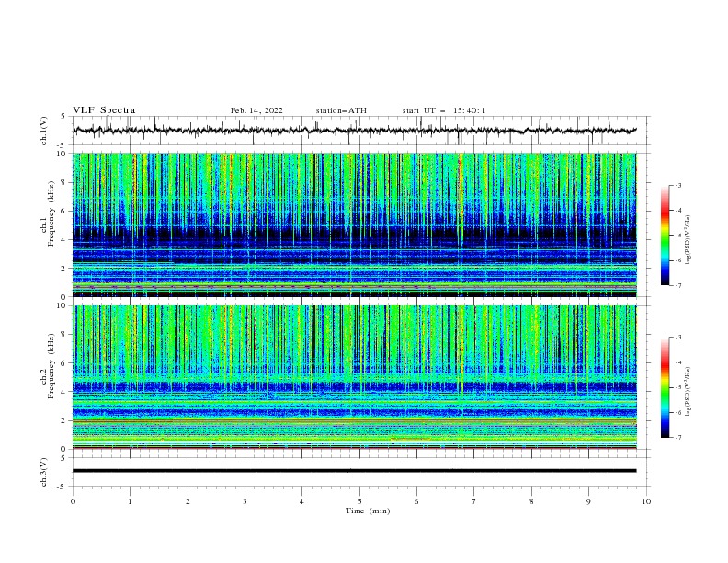Screen dimensions: 728x563
Task: Click the "-7" tick on ch.1 colorbar
Action: coord(678,285)
